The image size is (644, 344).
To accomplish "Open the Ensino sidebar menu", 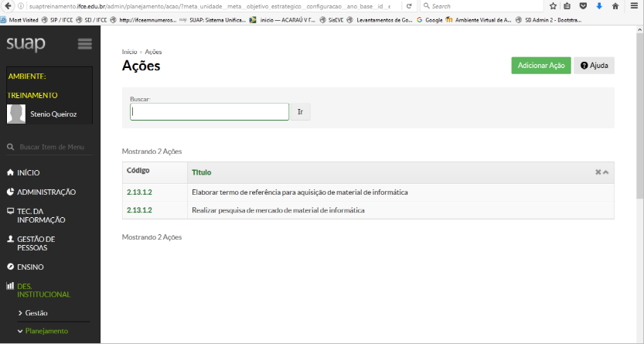I will coord(29,267).
